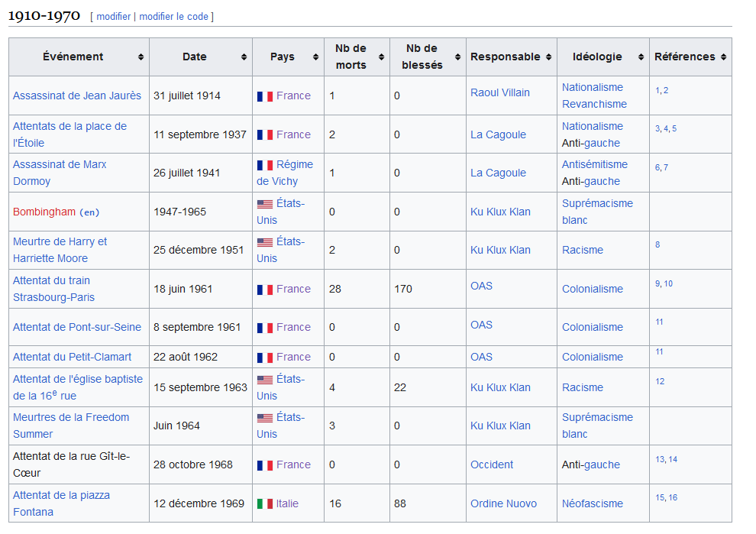
Task: Click US flag in Bombingham row
Action: tap(265, 204)
